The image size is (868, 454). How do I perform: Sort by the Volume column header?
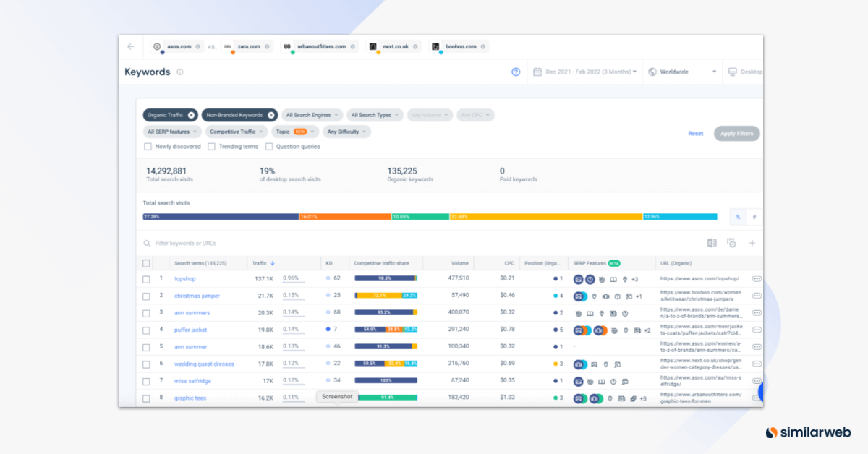(459, 263)
